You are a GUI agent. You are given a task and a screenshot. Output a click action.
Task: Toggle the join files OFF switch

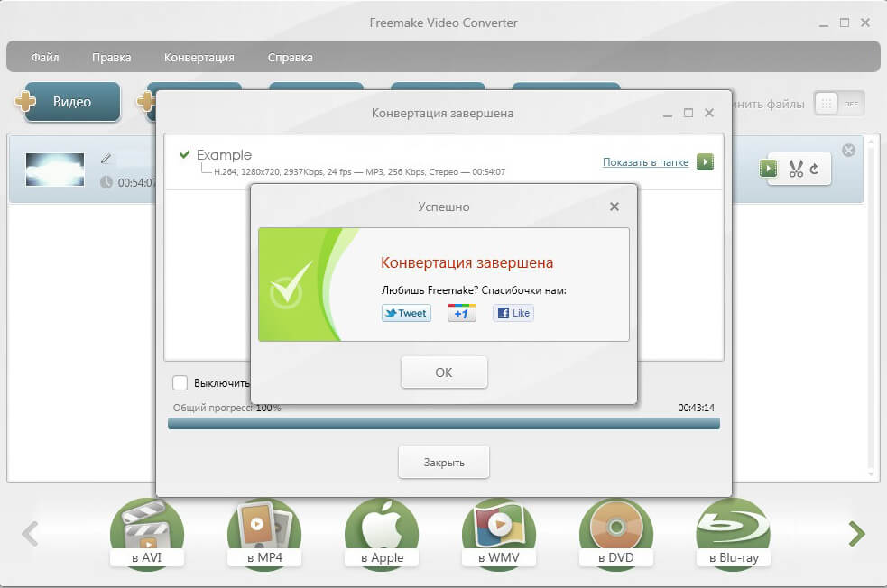[839, 104]
